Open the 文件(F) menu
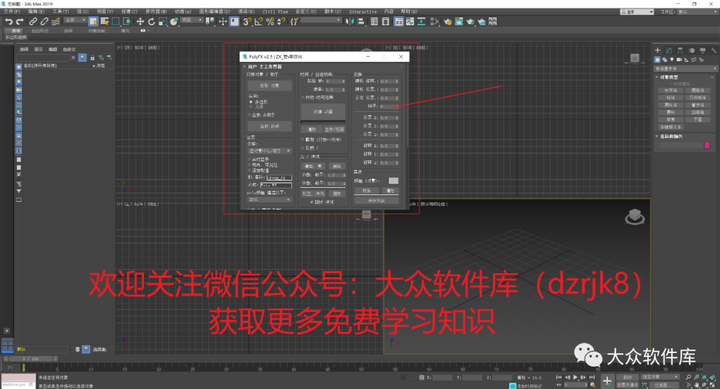Image resolution: width=720 pixels, height=389 pixels. 11,11
